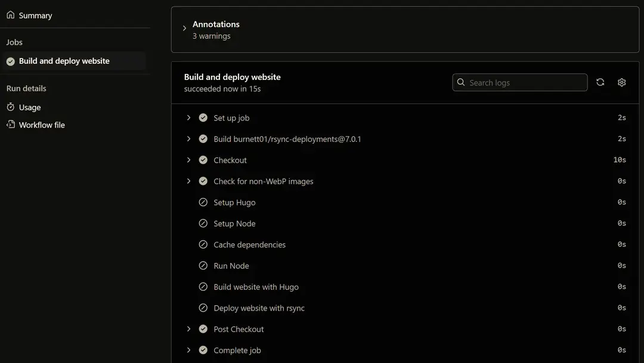Click the Usage stopwatch icon
Screen dimensions: 644x363
pyautogui.click(x=11, y=107)
